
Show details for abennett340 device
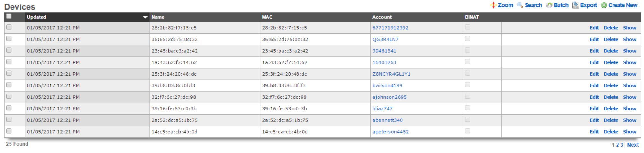629,120
